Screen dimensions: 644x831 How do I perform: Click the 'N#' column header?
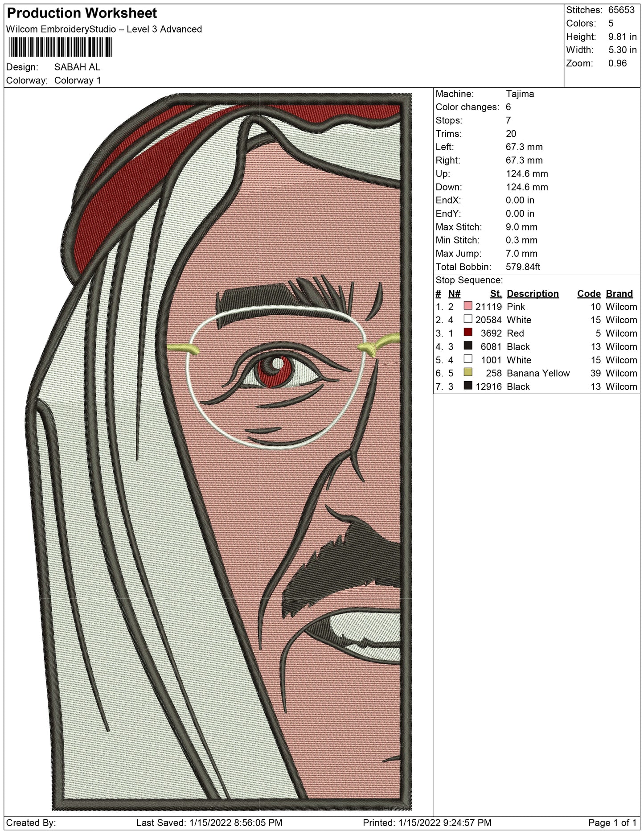[454, 294]
